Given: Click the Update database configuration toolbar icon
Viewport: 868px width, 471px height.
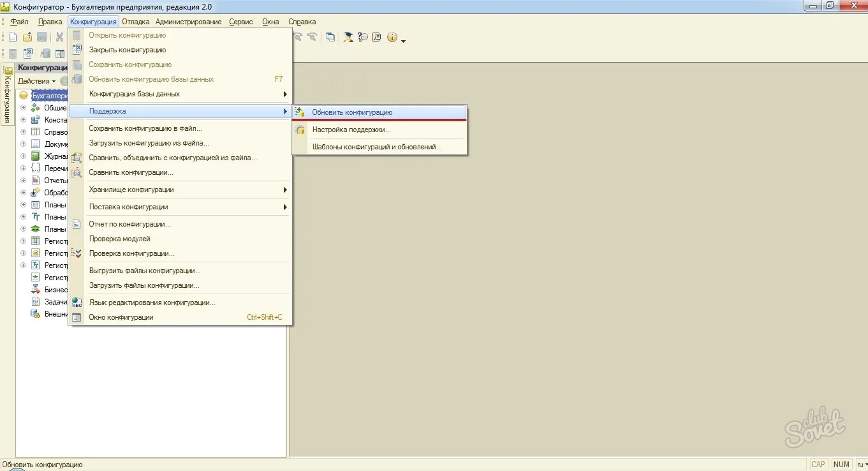Looking at the screenshot, I should point(45,54).
